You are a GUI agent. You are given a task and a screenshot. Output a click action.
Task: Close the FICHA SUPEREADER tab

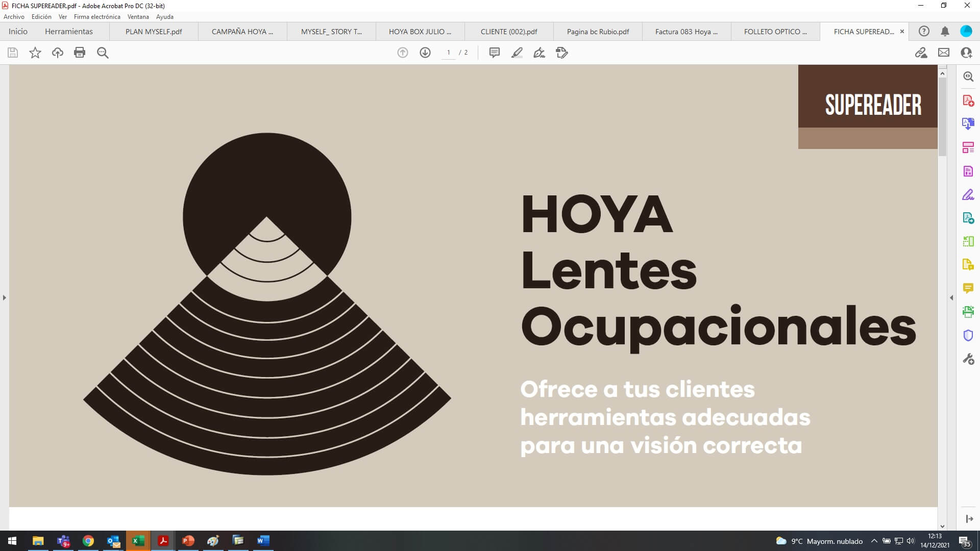point(902,32)
